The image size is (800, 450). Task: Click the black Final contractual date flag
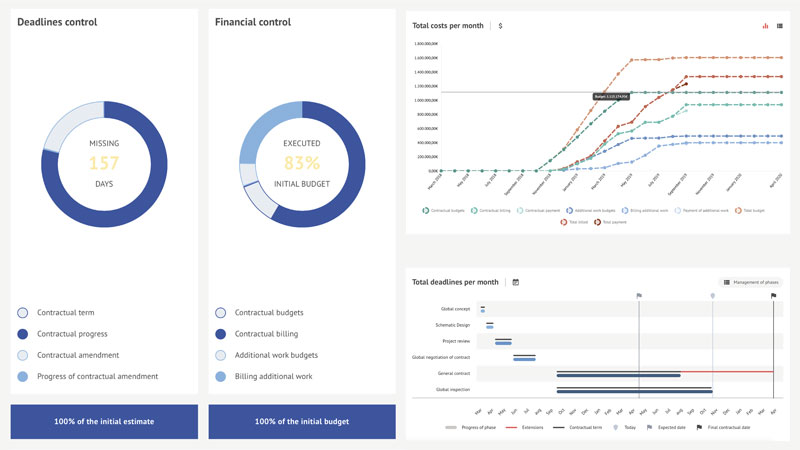pyautogui.click(x=773, y=295)
